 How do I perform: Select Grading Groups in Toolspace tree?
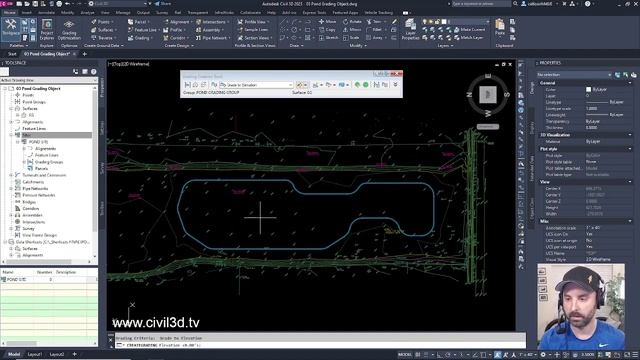[49, 162]
